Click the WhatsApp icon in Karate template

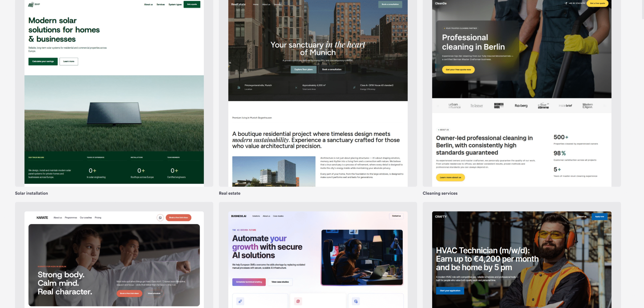point(160,218)
